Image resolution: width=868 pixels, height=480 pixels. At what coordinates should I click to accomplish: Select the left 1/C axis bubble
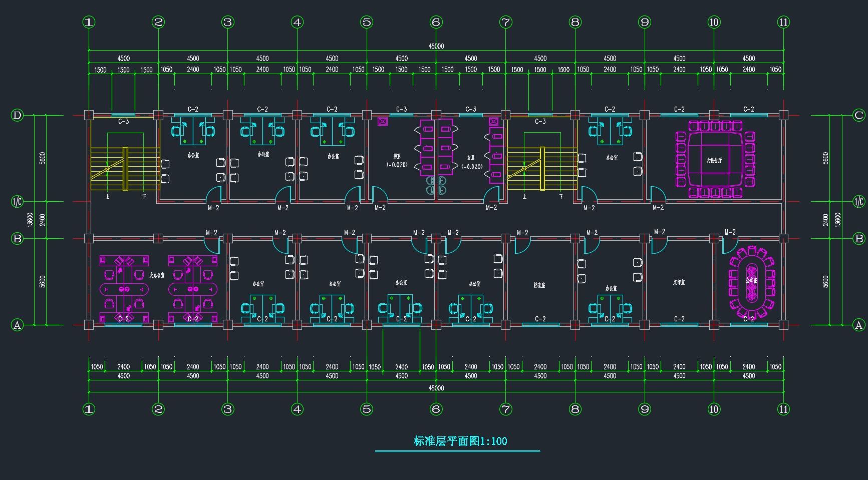[x=17, y=202]
